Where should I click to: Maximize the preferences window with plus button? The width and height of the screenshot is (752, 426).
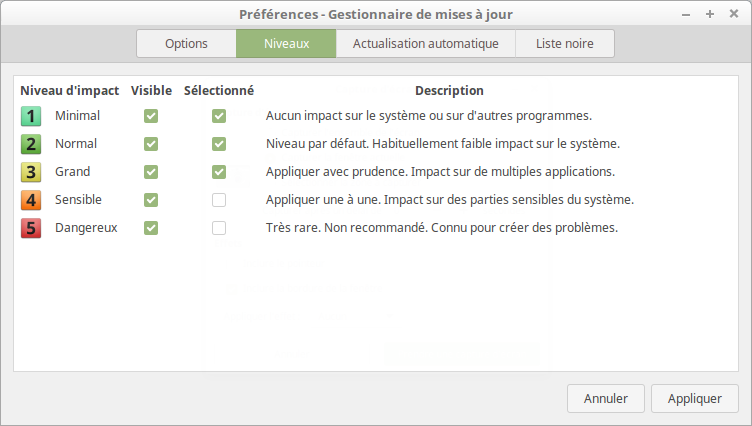(x=710, y=14)
